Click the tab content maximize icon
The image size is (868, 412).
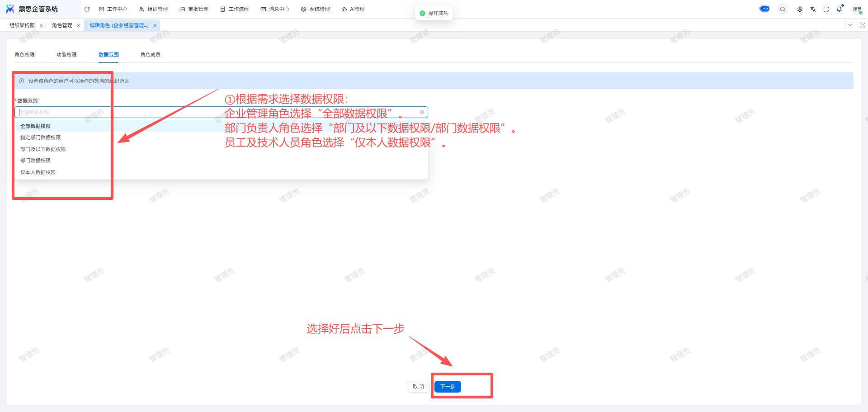pos(862,25)
